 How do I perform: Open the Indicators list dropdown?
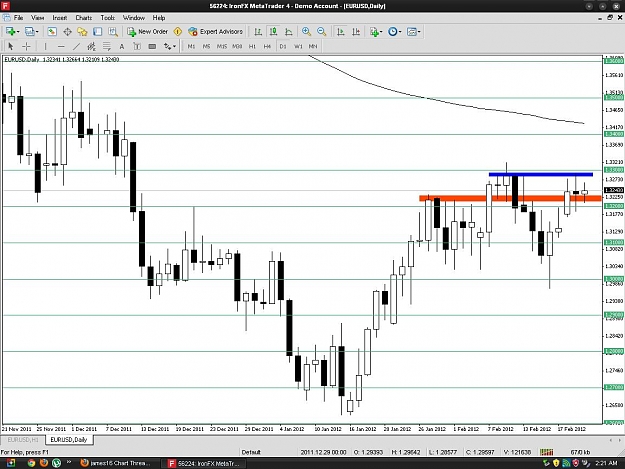[x=376, y=31]
